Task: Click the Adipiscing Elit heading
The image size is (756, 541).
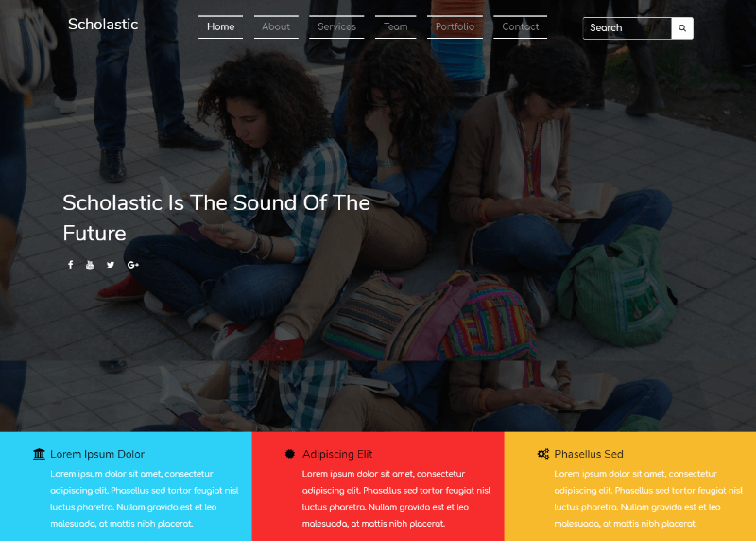Action: tap(337, 454)
